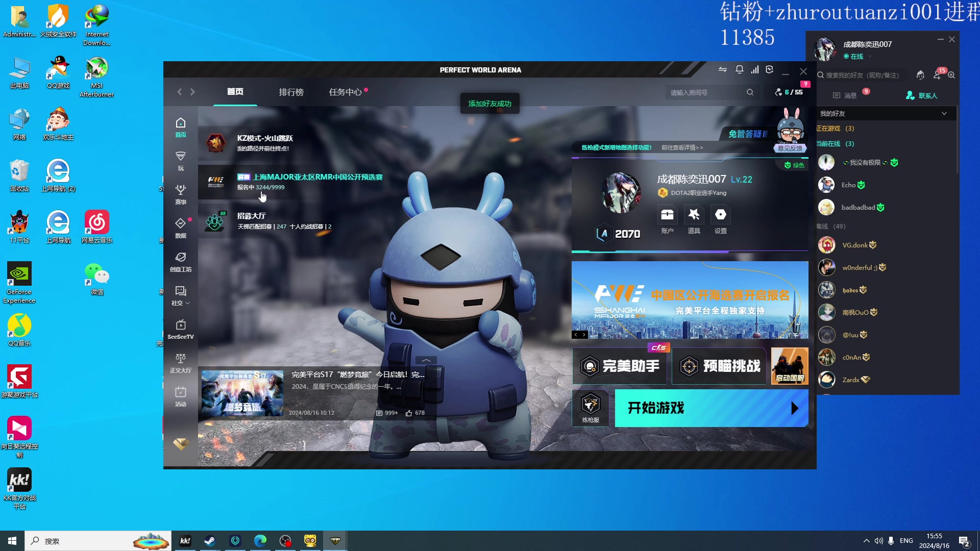Open the 在线 online status dropdown
The image size is (980, 551).
pos(857,57)
